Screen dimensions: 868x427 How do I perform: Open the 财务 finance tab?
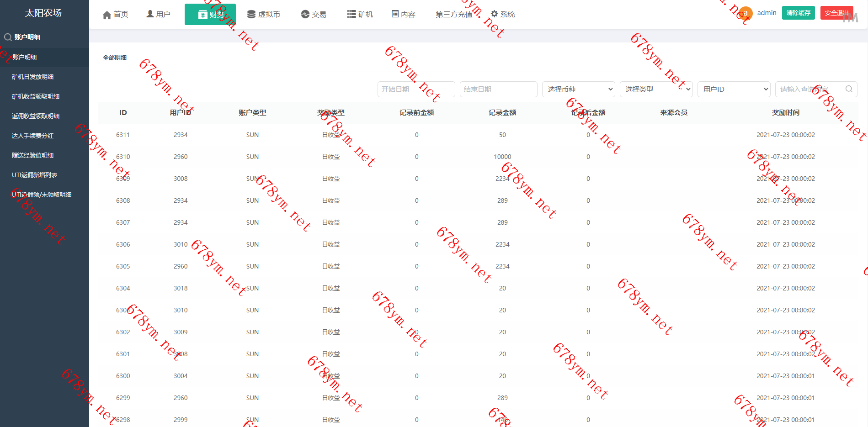(x=210, y=15)
